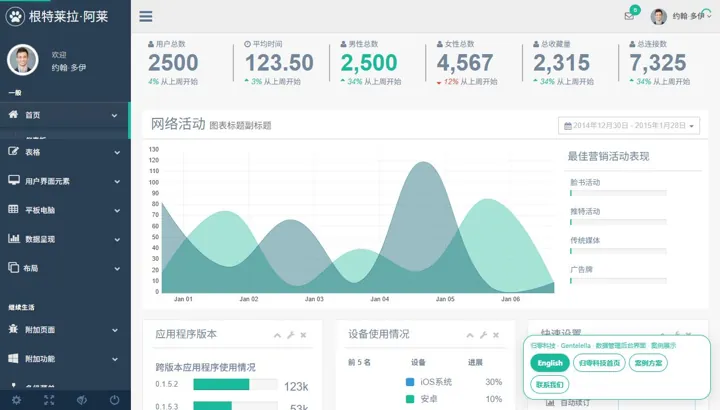Image resolution: width=720 pixels, height=410 pixels.
Task: Select the 数据呈现 sidebar menu item
Action: (65, 239)
